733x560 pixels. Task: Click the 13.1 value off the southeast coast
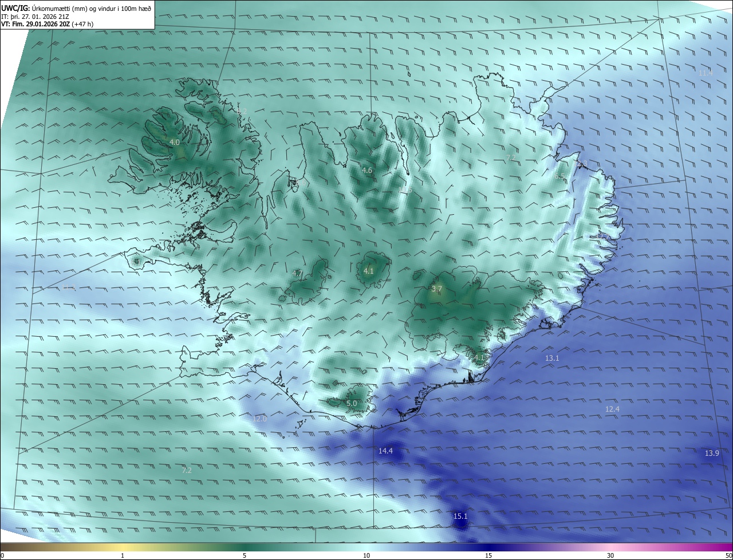click(552, 358)
